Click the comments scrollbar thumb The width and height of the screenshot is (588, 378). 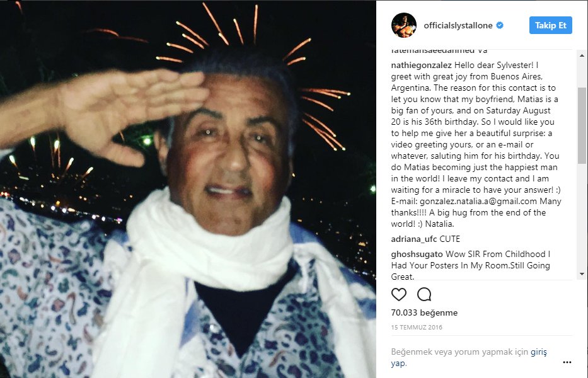pyautogui.click(x=582, y=125)
